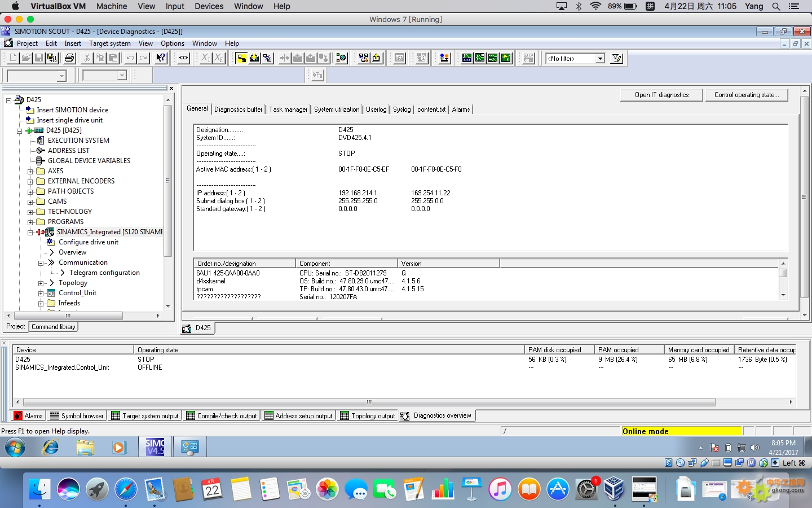
Task: Open the No filter dropdown
Action: click(601, 59)
